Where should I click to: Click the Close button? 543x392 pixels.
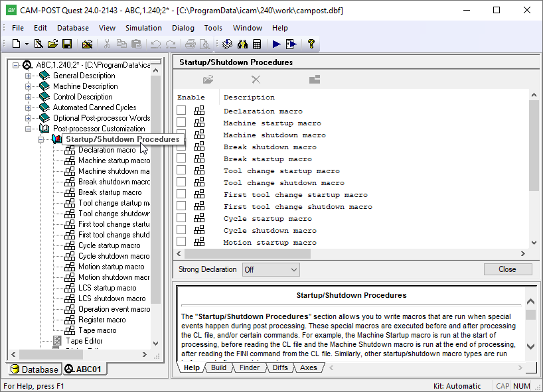point(507,269)
